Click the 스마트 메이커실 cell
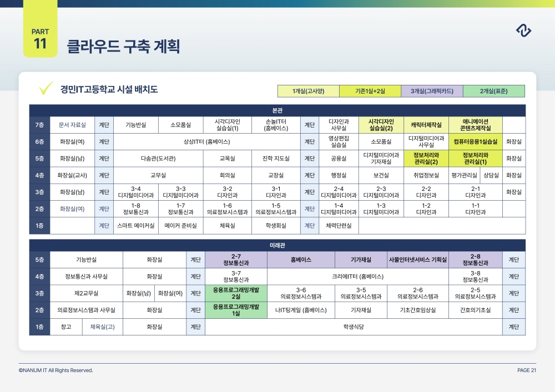 135,226
